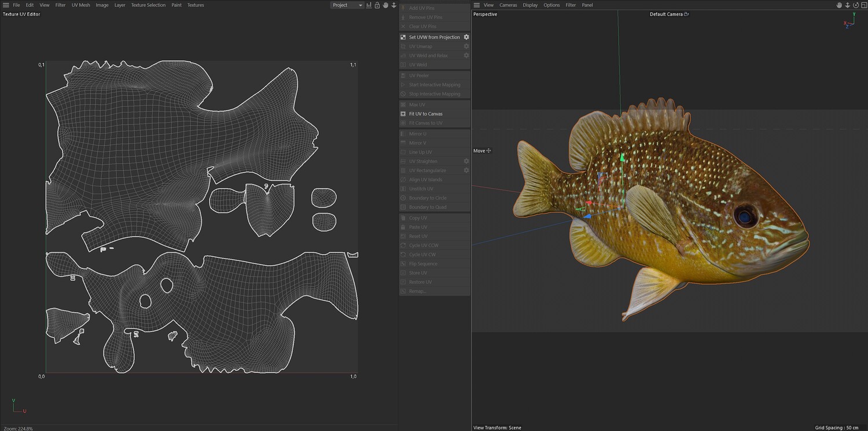Open the Panel menu in the viewport
This screenshot has height=431, width=868.
click(x=587, y=5)
